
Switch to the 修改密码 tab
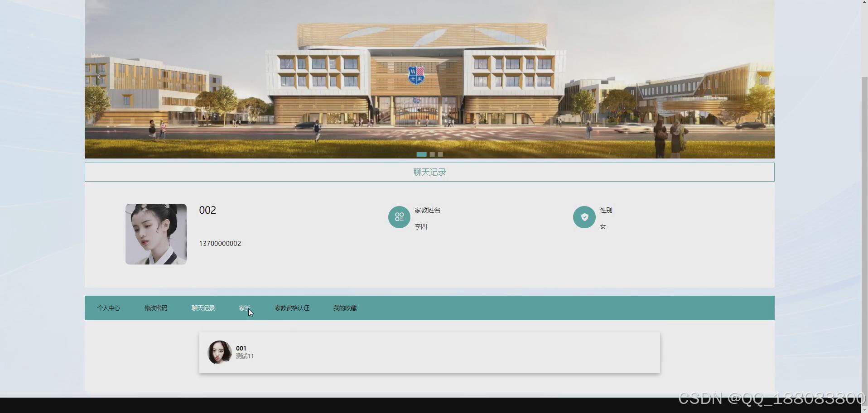click(x=156, y=308)
